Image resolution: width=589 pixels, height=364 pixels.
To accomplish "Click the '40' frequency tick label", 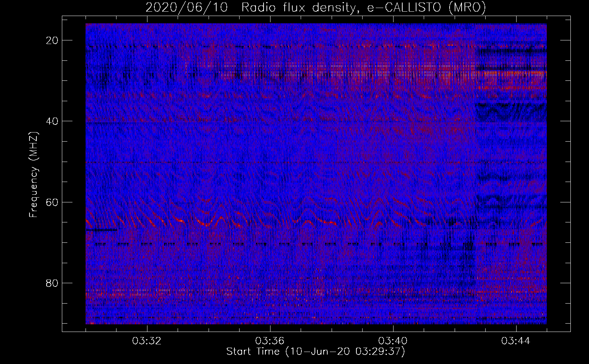I will 52,121.
